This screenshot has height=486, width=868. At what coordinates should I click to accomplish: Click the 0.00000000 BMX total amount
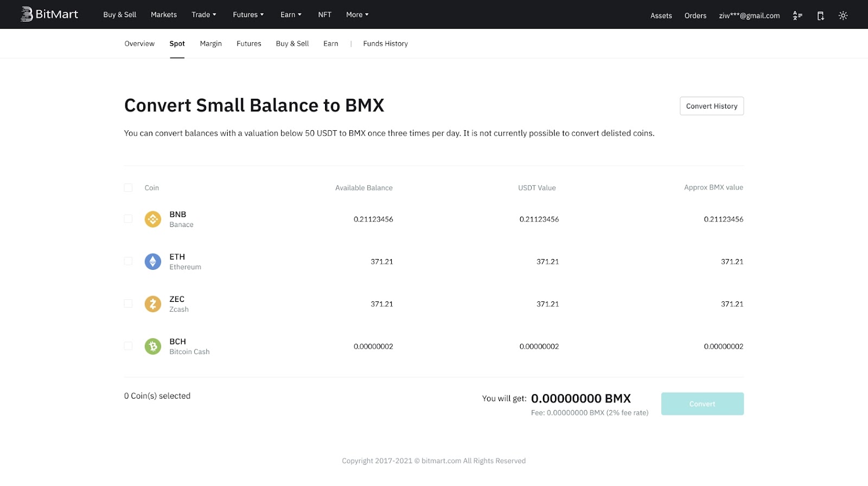(581, 399)
